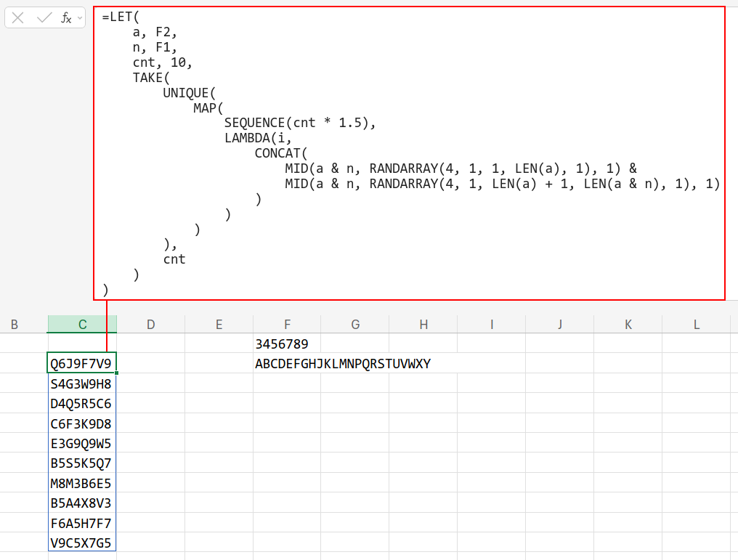The height and width of the screenshot is (560, 738).
Task: Select cell containing 3456789
Action: point(287,344)
